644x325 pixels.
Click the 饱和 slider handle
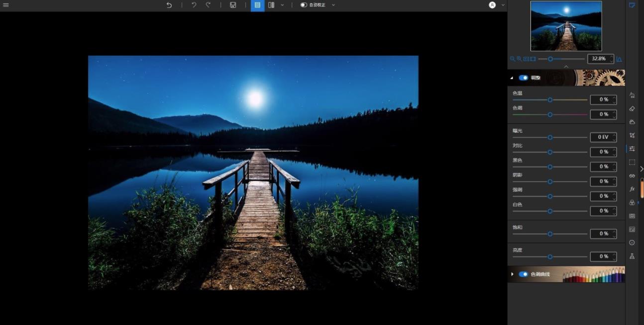(x=550, y=234)
